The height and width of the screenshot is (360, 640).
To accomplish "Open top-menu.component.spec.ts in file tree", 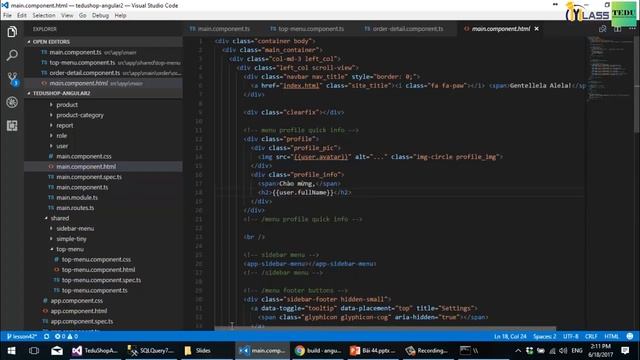I will point(101,280).
